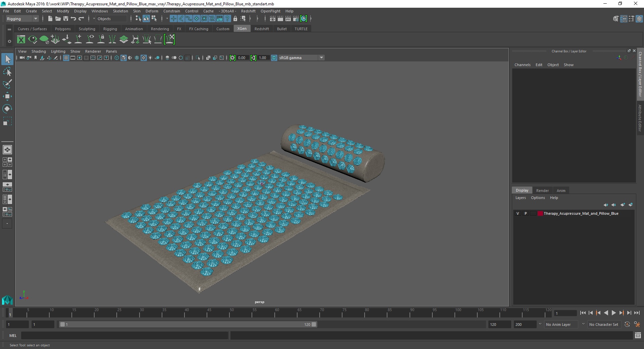Click the go to end of playback button

[x=637, y=313]
